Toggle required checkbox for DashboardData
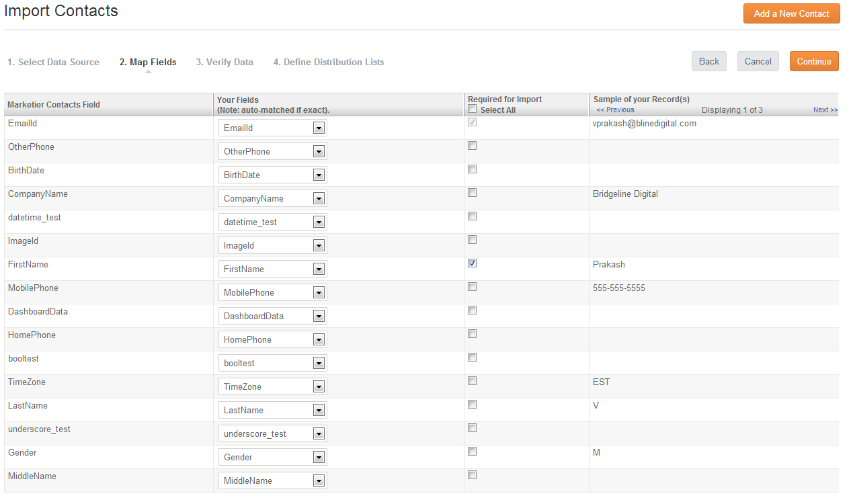This screenshot has height=504, width=851. pyautogui.click(x=473, y=310)
